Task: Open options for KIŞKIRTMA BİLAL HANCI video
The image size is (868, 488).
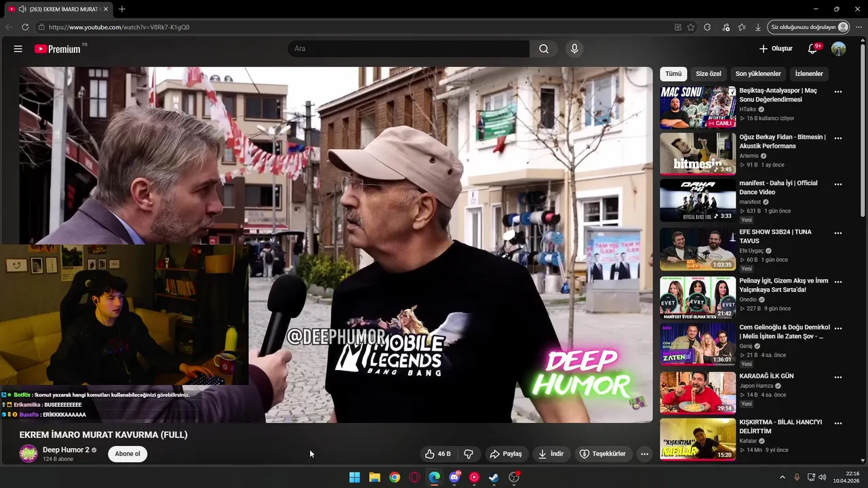Action: 838,424
